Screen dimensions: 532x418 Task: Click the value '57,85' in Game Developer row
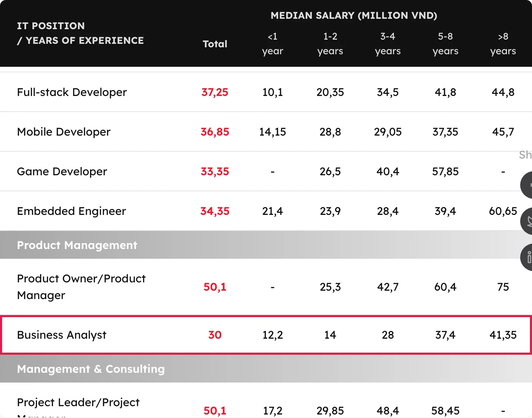(445, 171)
